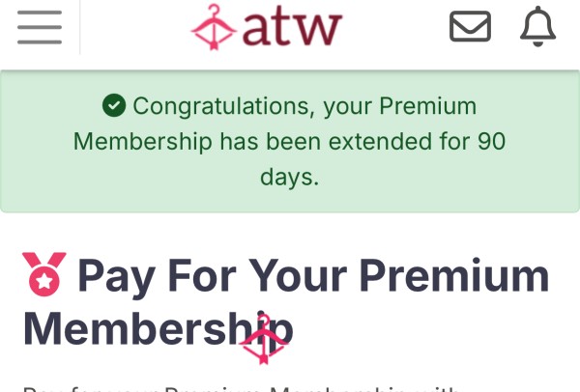Viewport: 580px width, 392px height.
Task: Click the word "days." in the banner
Action: [x=290, y=177]
